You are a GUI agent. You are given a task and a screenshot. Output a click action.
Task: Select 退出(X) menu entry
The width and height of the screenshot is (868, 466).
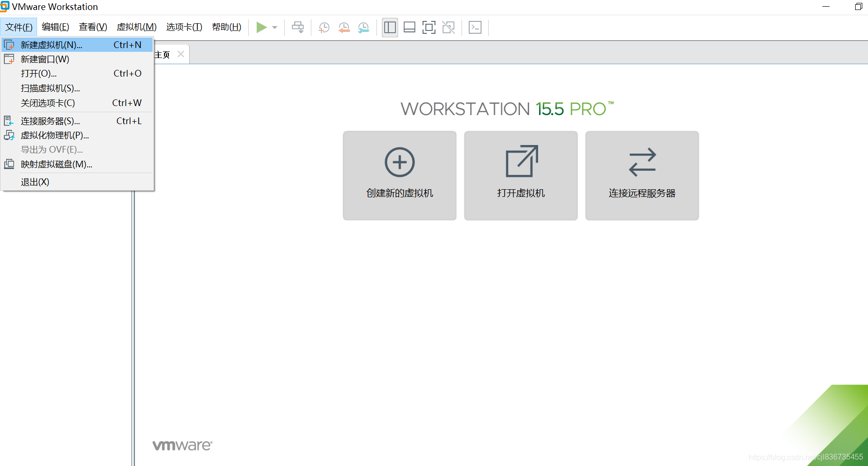(x=77, y=182)
